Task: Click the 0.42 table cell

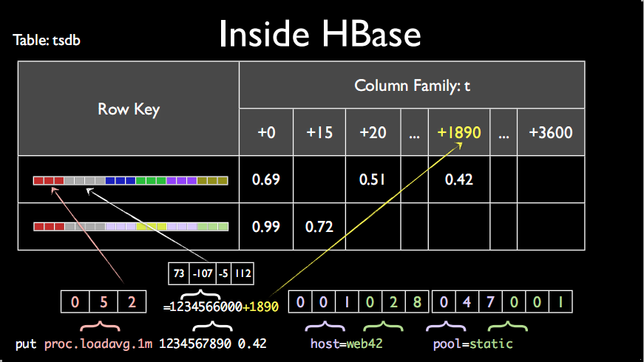Action: pos(458,180)
